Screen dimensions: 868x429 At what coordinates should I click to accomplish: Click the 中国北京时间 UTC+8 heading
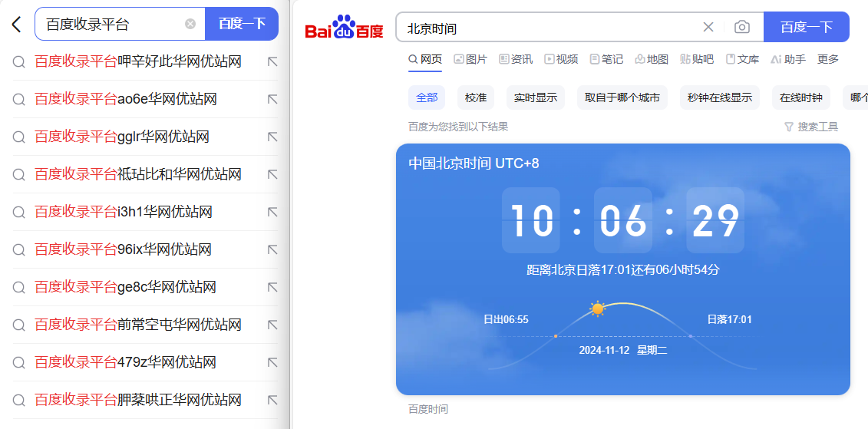pos(474,163)
